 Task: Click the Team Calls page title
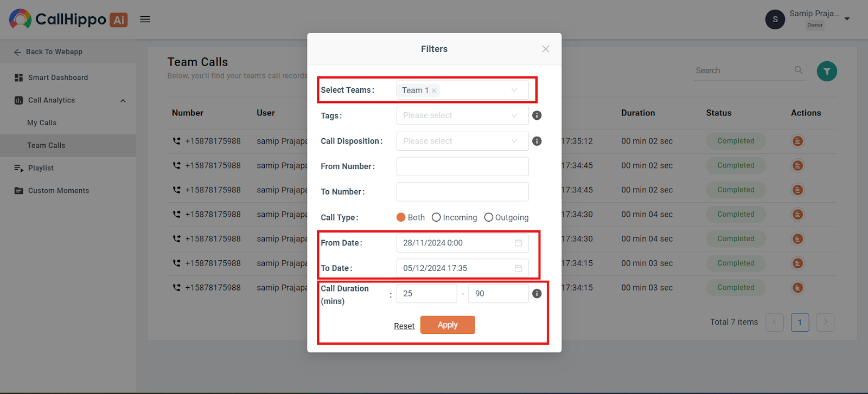tap(197, 62)
